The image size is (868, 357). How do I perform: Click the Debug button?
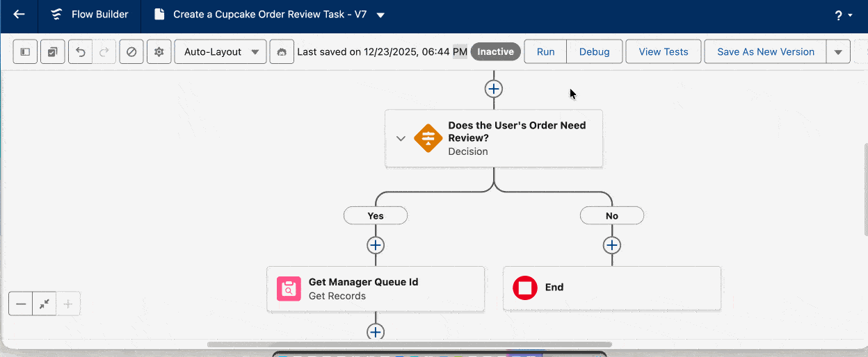[594, 52]
